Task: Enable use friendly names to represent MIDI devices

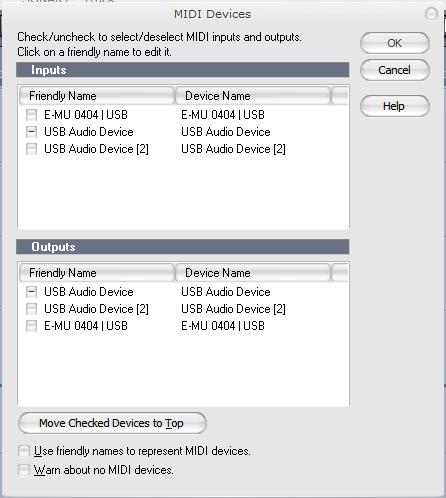Action: (x=24, y=451)
